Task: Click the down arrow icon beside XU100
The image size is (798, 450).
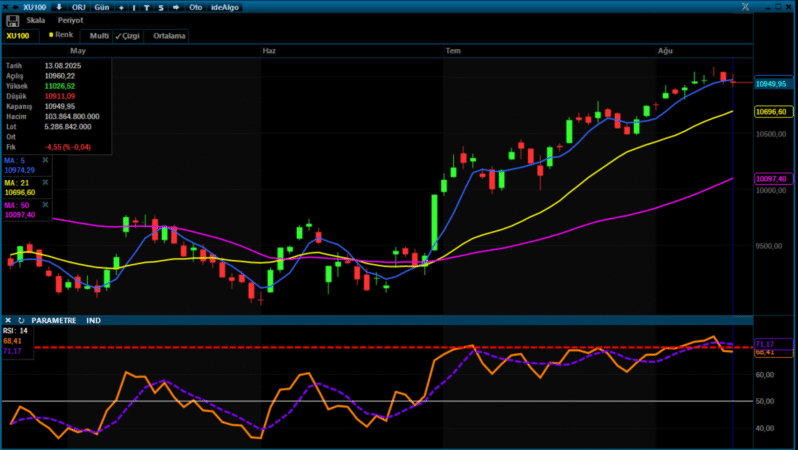Action: (x=57, y=6)
